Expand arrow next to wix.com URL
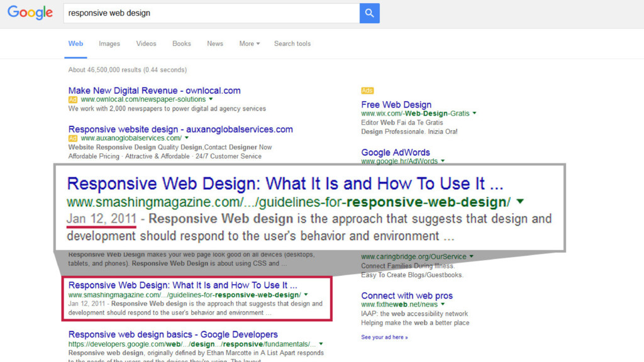The height and width of the screenshot is (362, 644). click(x=474, y=113)
